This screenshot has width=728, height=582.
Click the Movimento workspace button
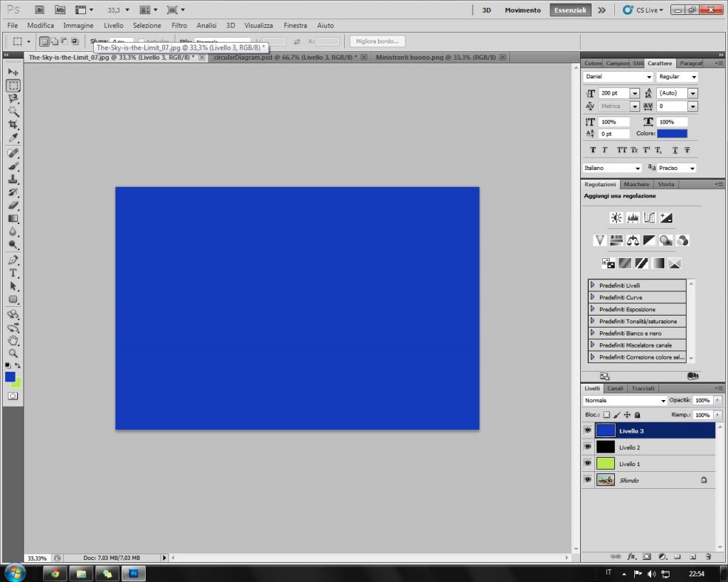523,11
